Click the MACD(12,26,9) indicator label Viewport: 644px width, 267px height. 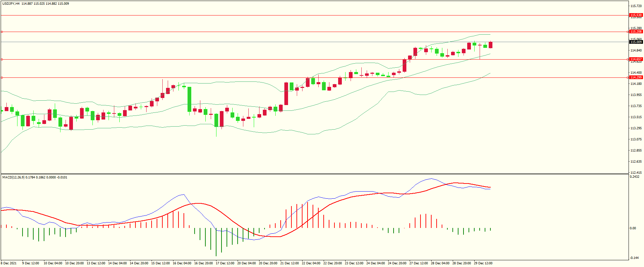click(13, 177)
